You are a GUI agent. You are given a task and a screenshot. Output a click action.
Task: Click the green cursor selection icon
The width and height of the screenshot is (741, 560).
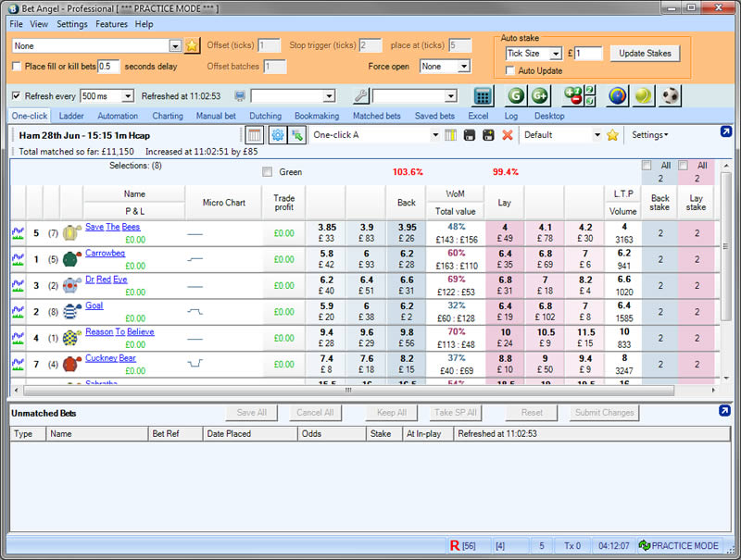coord(297,135)
